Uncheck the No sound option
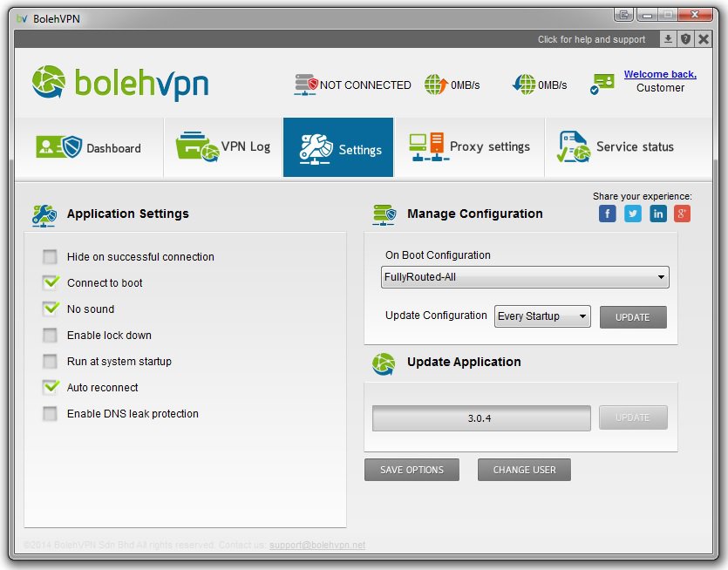The width and height of the screenshot is (728, 570). (x=51, y=309)
